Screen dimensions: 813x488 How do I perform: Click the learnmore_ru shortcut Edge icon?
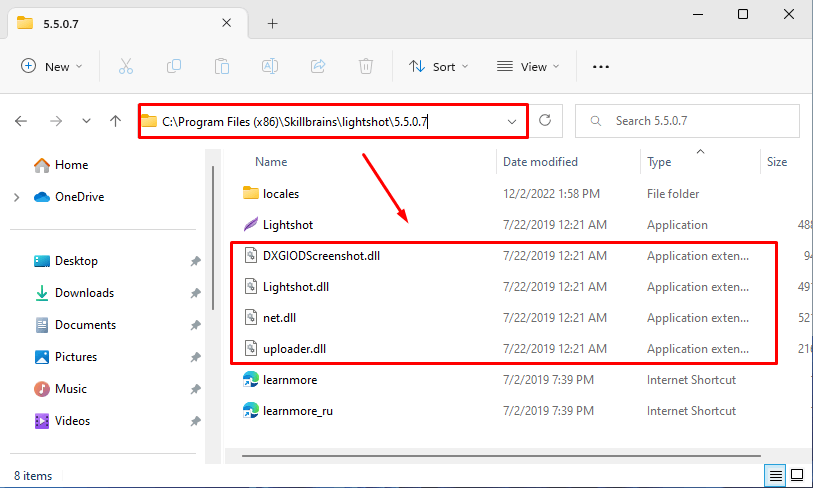tap(250, 411)
